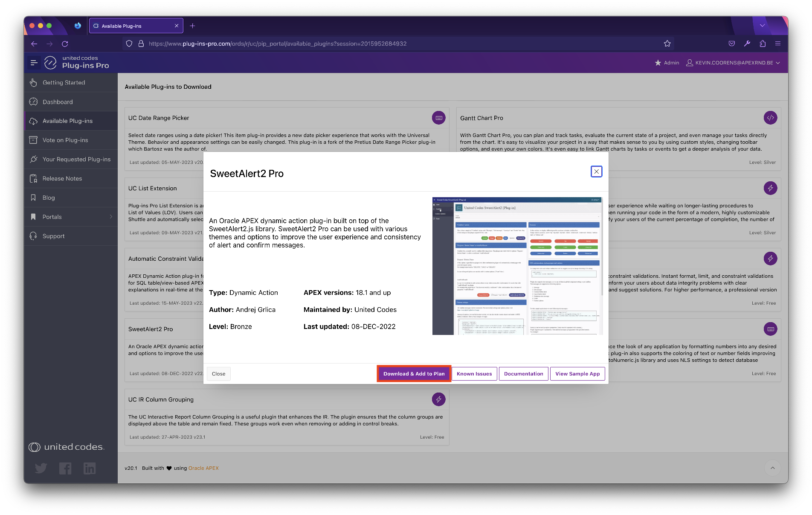
Task: Open the LinkedIn link in sidebar footer
Action: click(x=90, y=468)
